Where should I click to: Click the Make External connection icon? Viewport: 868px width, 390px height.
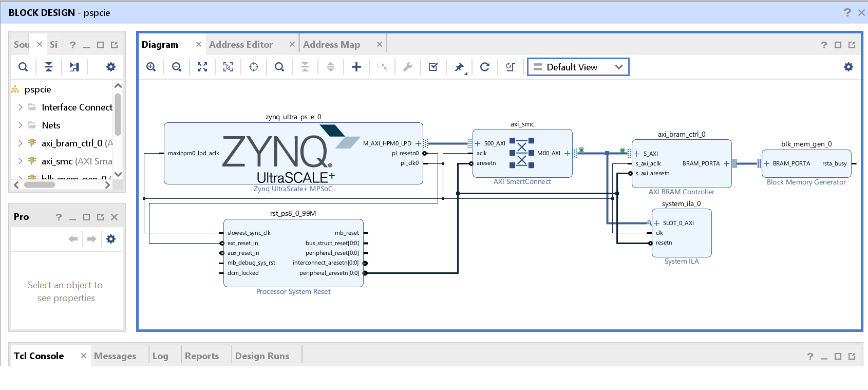point(382,67)
